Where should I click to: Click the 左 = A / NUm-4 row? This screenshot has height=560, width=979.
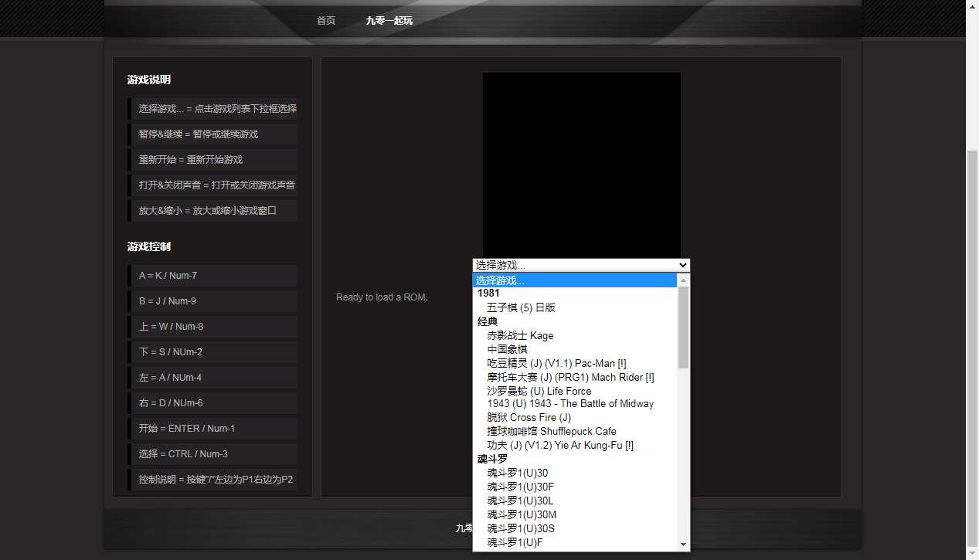(x=212, y=378)
